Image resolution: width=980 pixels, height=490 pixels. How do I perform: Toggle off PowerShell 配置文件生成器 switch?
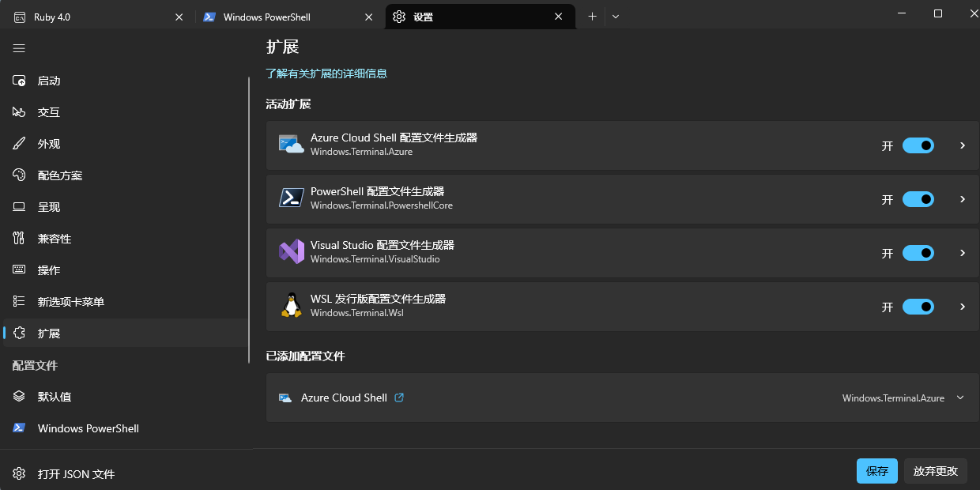click(x=918, y=199)
